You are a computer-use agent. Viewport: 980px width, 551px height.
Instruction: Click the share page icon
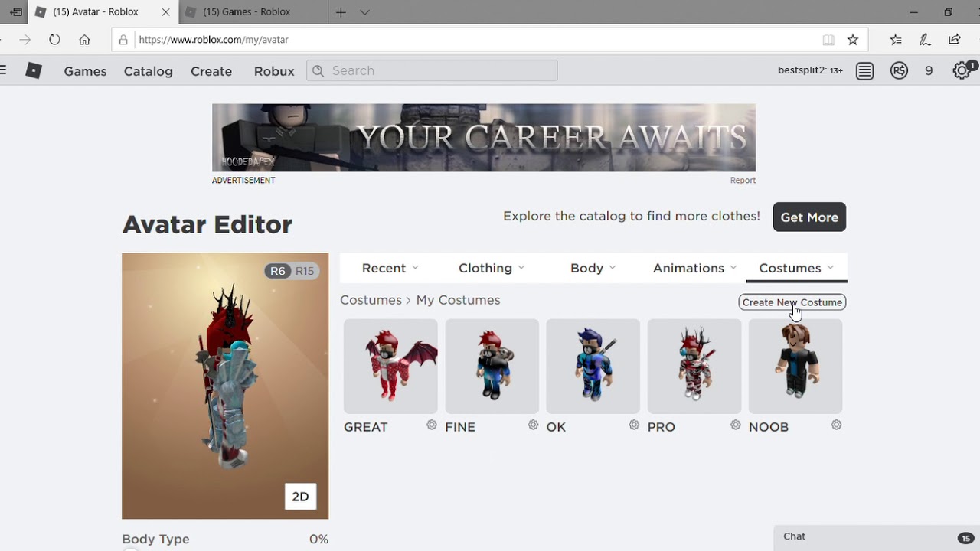point(954,40)
